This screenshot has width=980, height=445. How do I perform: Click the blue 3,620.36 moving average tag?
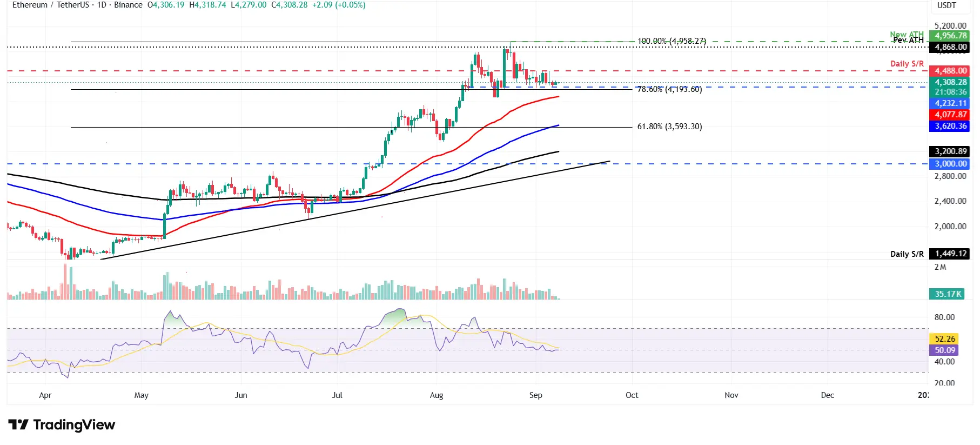coord(950,126)
